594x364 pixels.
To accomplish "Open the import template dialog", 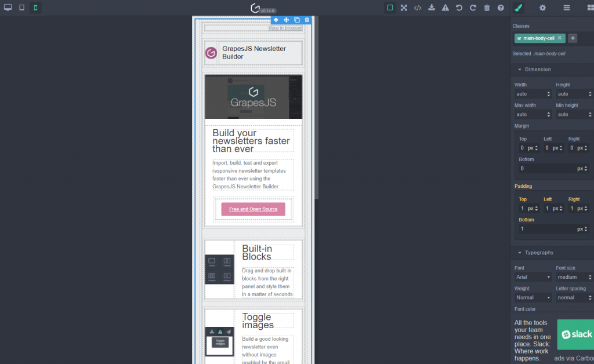I will coord(432,8).
